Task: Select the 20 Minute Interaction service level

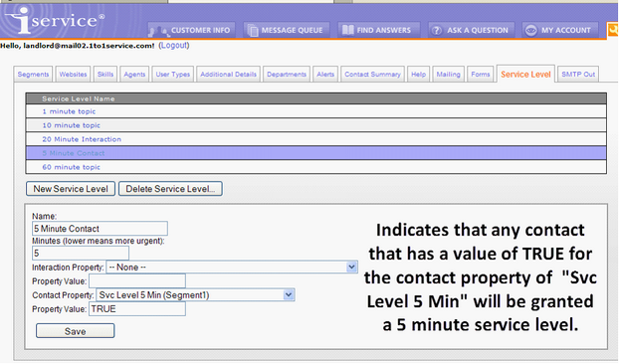Action: tap(315, 139)
